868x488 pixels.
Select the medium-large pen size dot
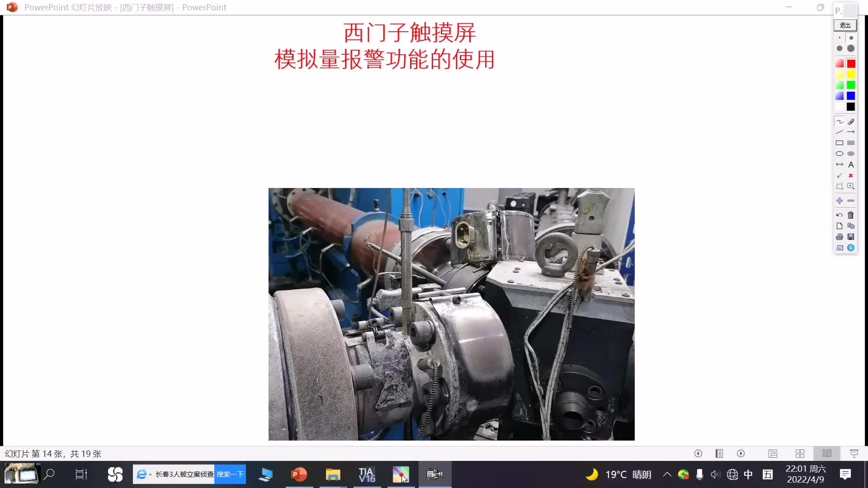click(x=840, y=48)
